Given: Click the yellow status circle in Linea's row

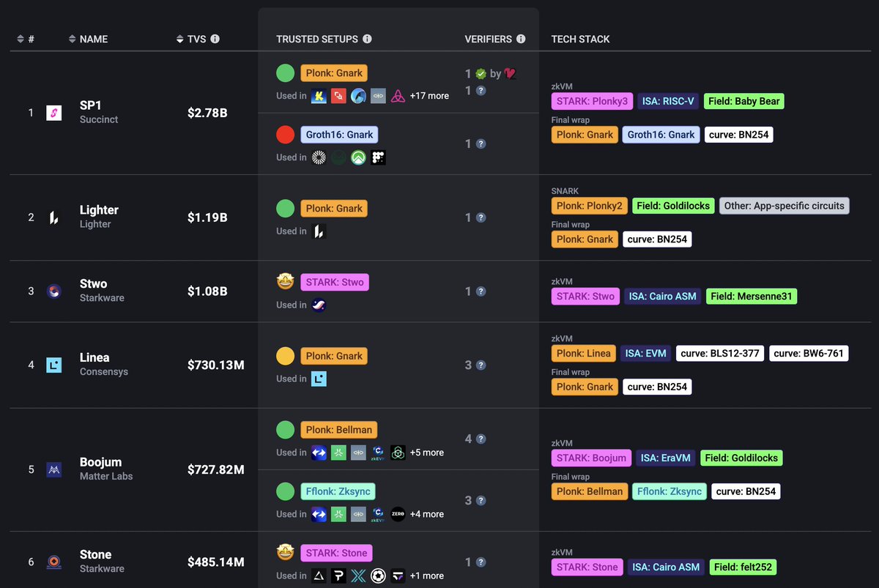Looking at the screenshot, I should (x=285, y=356).
